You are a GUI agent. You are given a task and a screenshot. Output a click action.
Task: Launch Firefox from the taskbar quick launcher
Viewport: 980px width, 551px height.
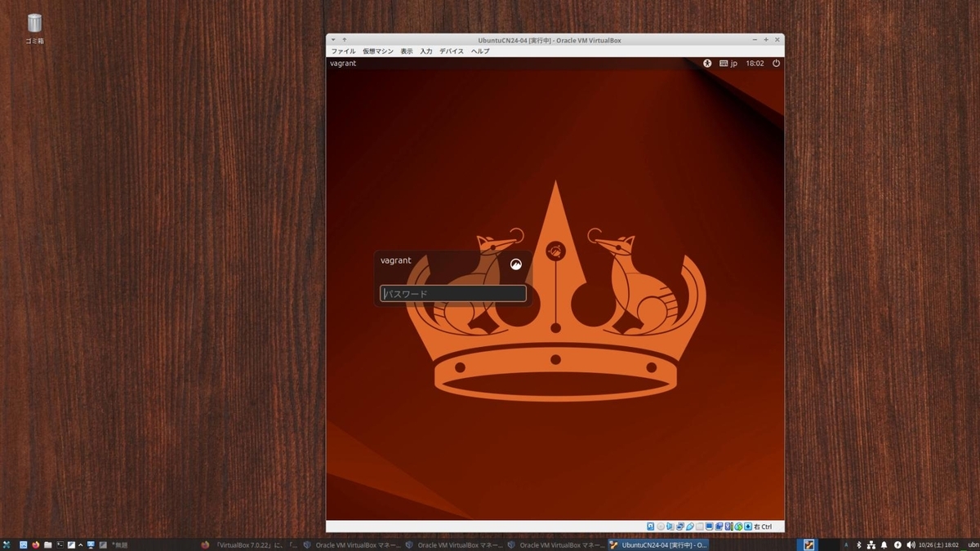[35, 544]
